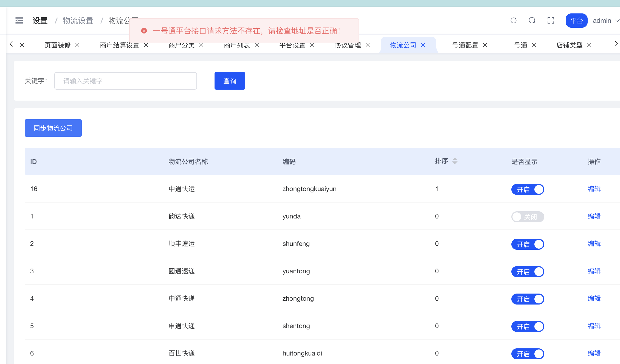Click the 同步物流公司 button
The height and width of the screenshot is (364, 620).
(x=53, y=128)
